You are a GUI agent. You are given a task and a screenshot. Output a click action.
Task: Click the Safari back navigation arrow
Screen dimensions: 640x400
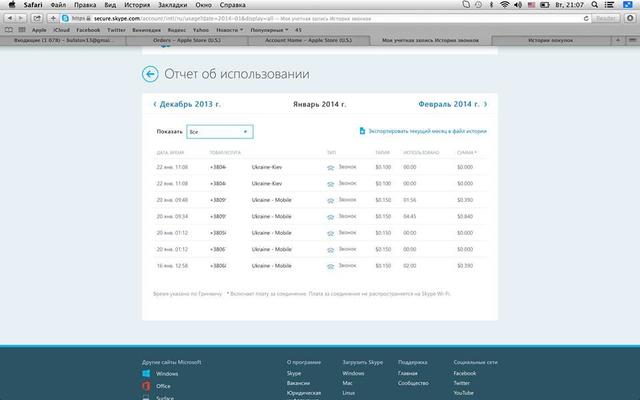point(10,18)
